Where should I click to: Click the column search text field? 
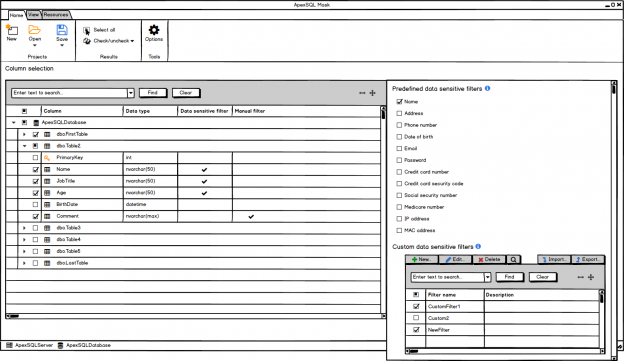[70, 93]
